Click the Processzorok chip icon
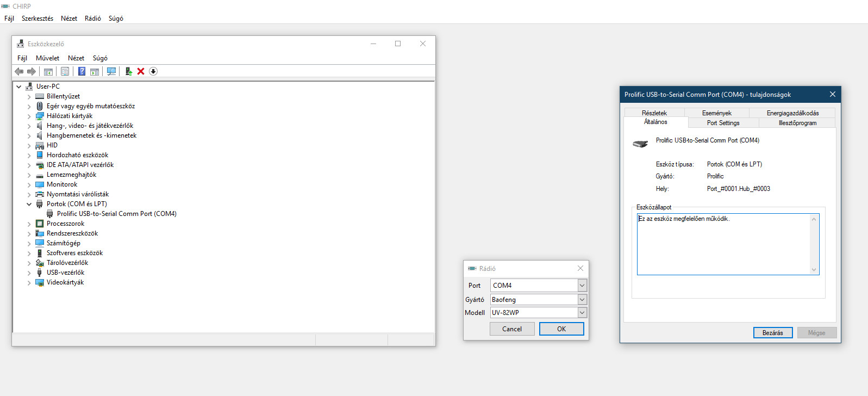Image resolution: width=868 pixels, height=396 pixels. coord(40,224)
